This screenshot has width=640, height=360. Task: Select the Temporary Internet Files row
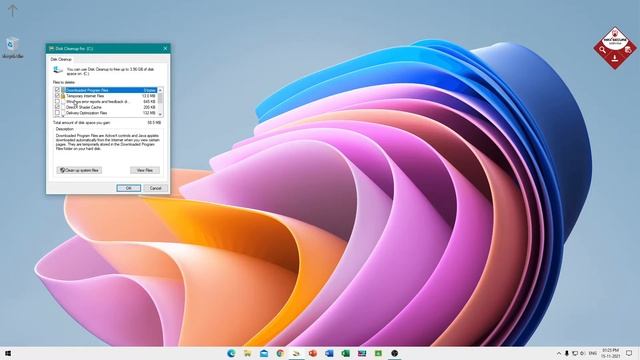click(106, 96)
